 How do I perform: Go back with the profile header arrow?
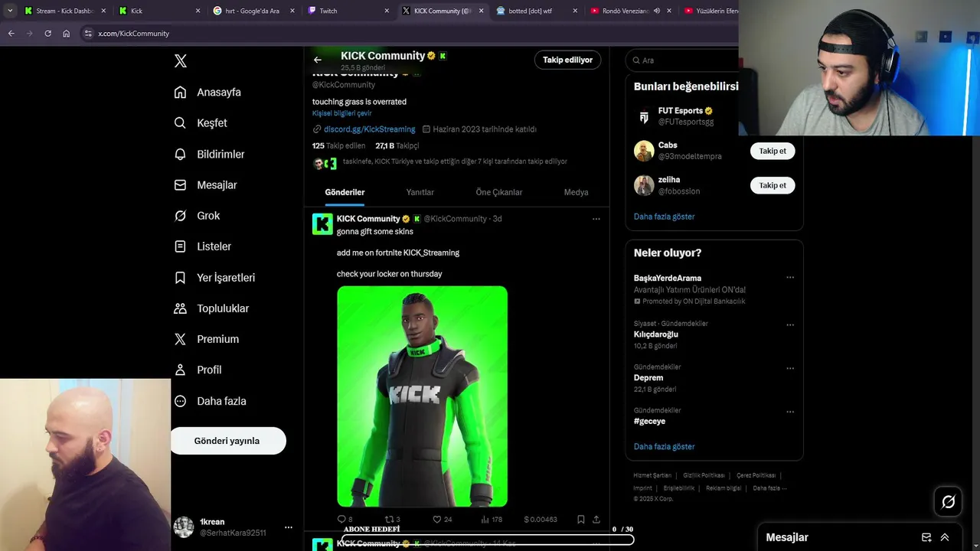click(318, 60)
